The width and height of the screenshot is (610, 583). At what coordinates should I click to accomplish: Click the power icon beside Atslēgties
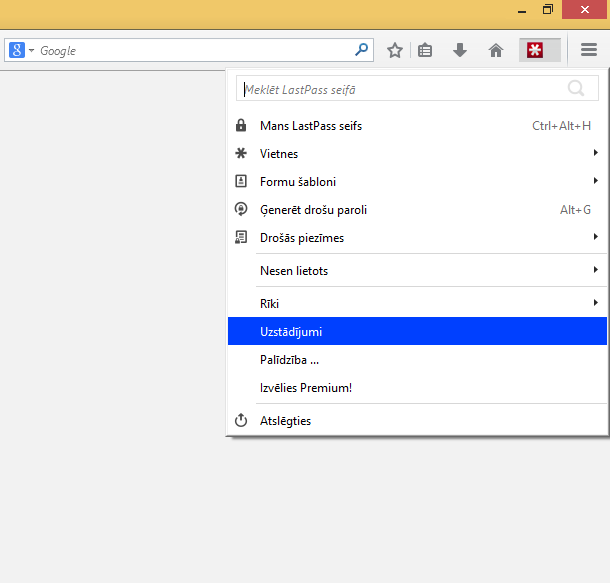[241, 420]
